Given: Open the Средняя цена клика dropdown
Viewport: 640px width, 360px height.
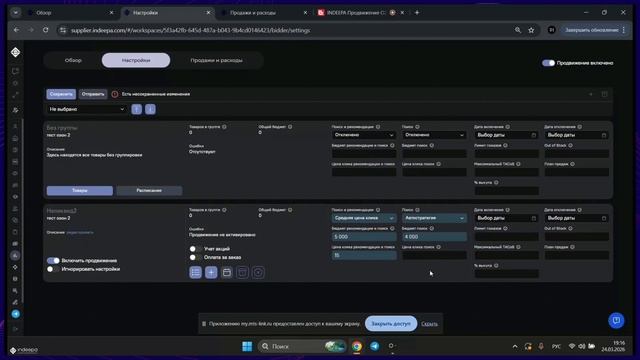Looking at the screenshot, I should click(363, 218).
